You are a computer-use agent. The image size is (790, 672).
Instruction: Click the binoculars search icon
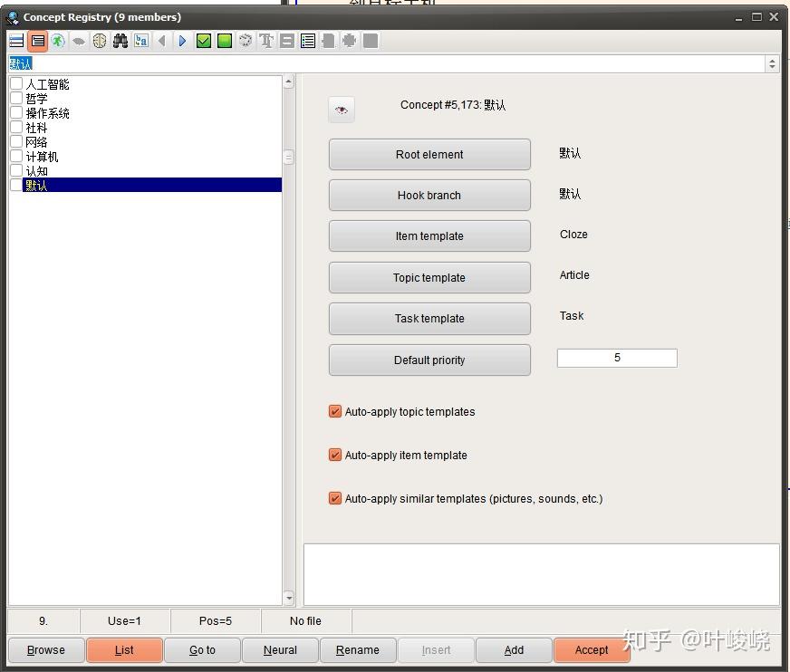(120, 41)
